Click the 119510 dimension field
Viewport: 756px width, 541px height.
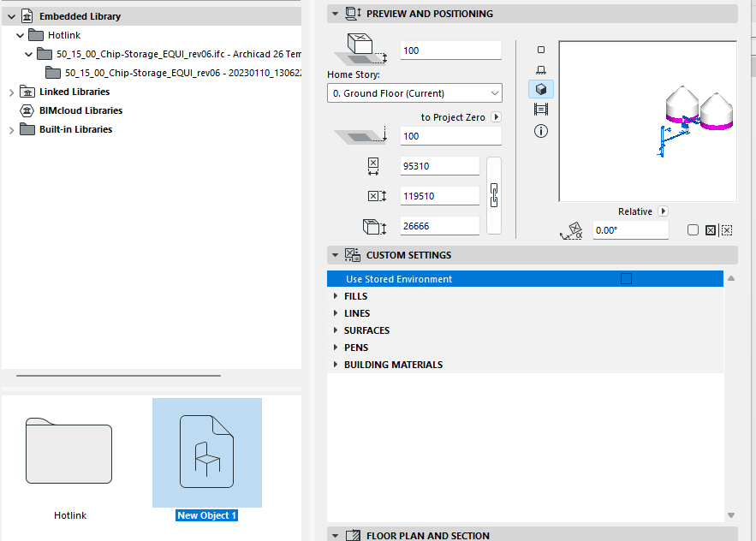[440, 196]
